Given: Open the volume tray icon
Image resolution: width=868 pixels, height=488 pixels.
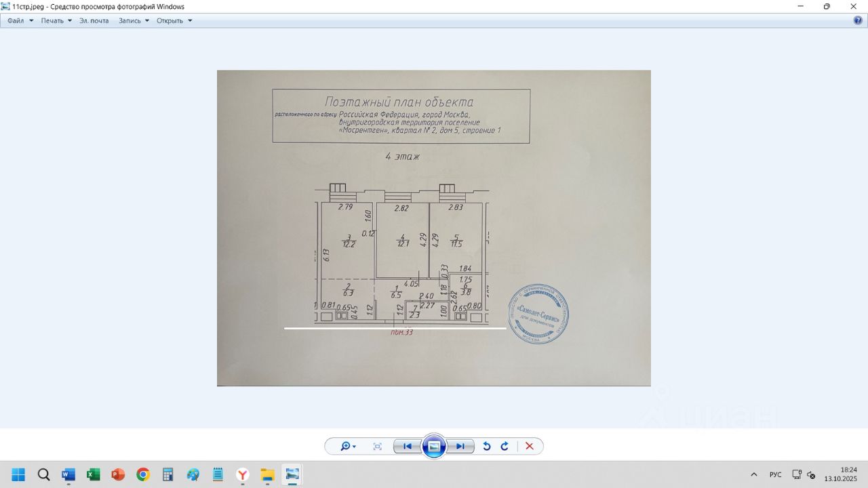Looking at the screenshot, I should point(811,474).
